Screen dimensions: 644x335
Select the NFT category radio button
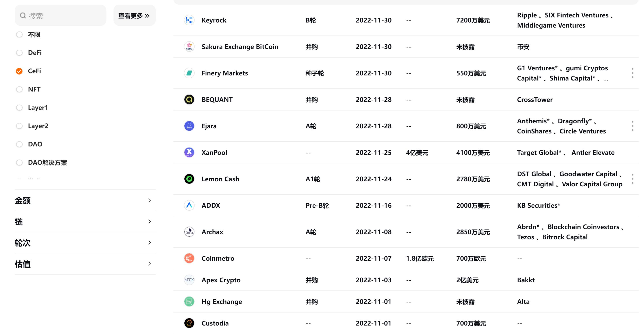[x=19, y=89]
